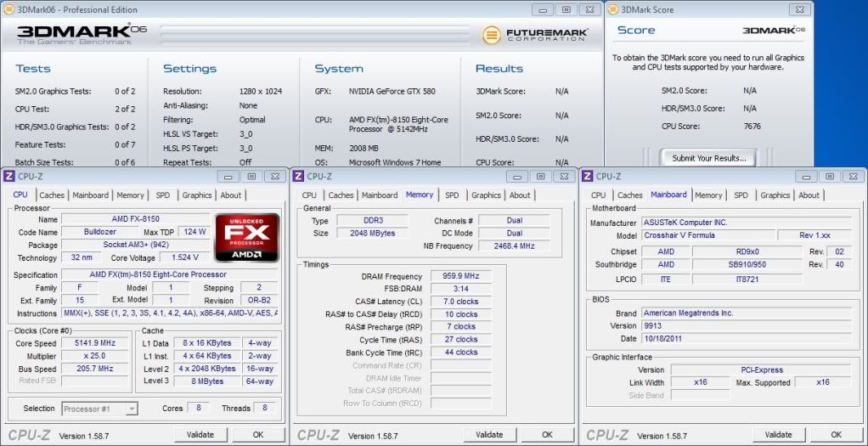This screenshot has width=868, height=446.
Task: Click Validate in the Processor CPU-Z window
Action: click(x=200, y=434)
